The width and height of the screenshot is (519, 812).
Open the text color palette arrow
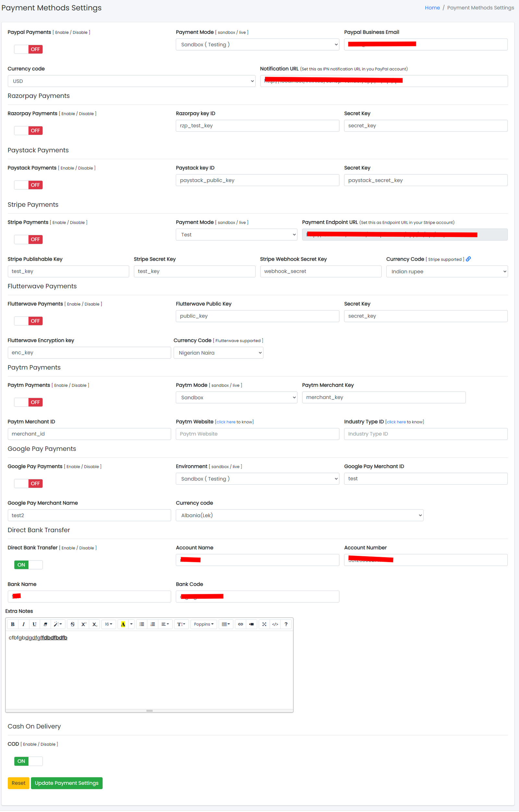click(x=131, y=624)
